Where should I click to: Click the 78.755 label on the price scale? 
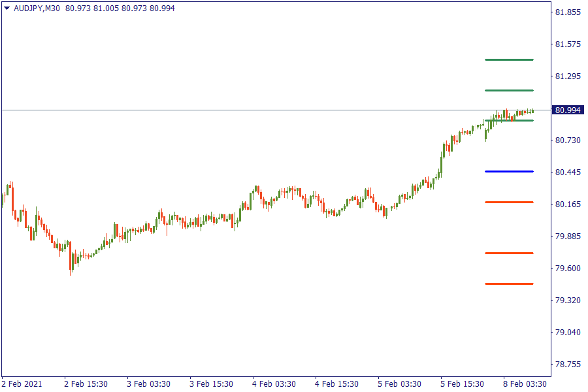pyautogui.click(x=568, y=364)
